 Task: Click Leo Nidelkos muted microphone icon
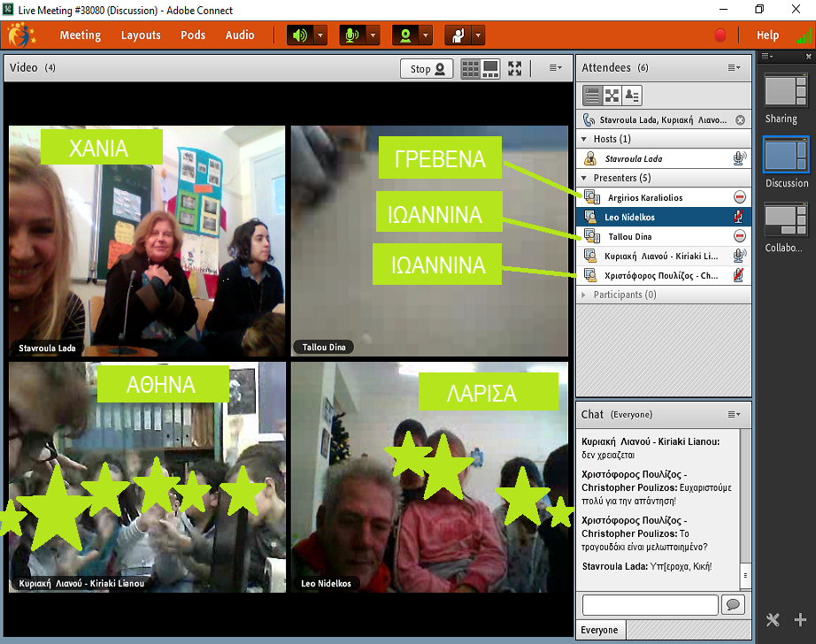(738, 217)
